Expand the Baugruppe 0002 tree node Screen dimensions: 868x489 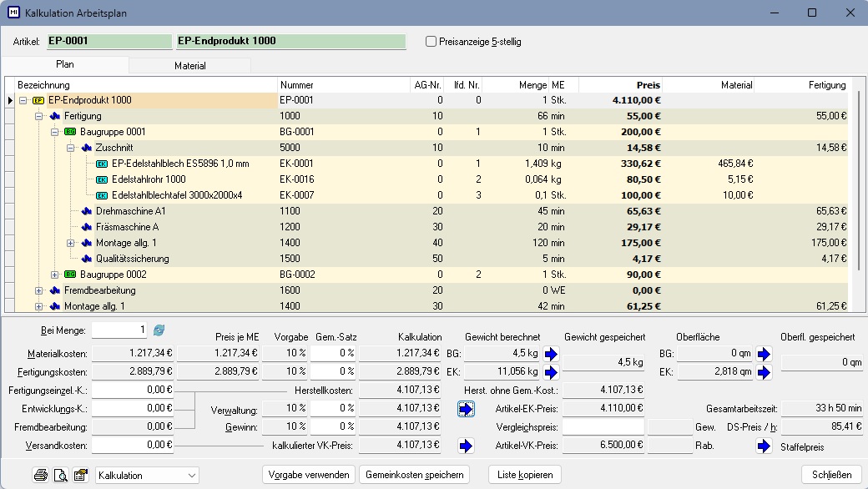pyautogui.click(x=55, y=275)
